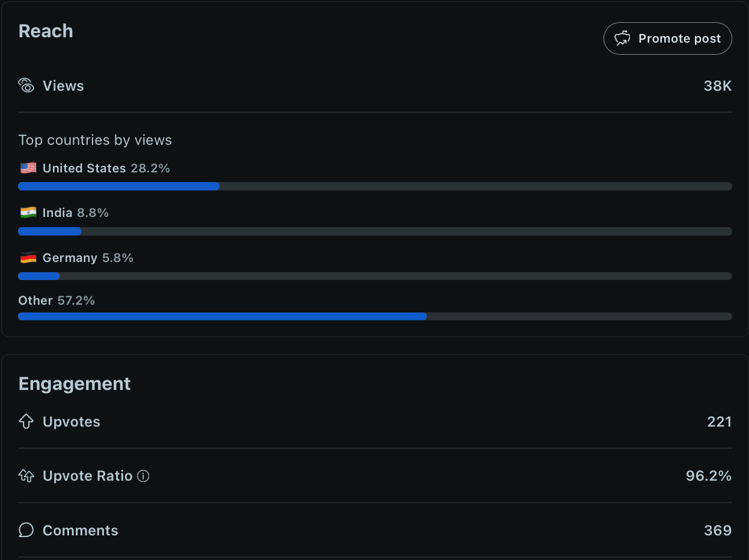Click the Germany views progress bar
This screenshot has width=749, height=560.
[374, 276]
